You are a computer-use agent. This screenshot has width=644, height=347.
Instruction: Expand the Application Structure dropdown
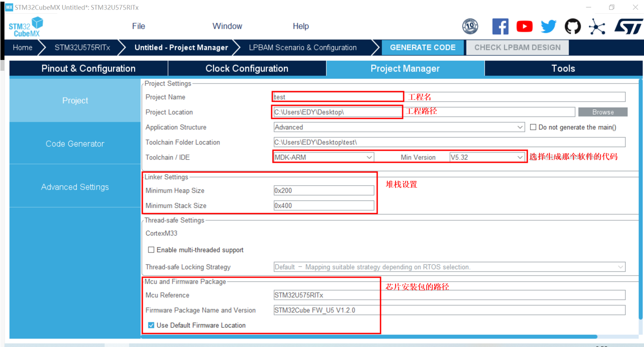520,127
